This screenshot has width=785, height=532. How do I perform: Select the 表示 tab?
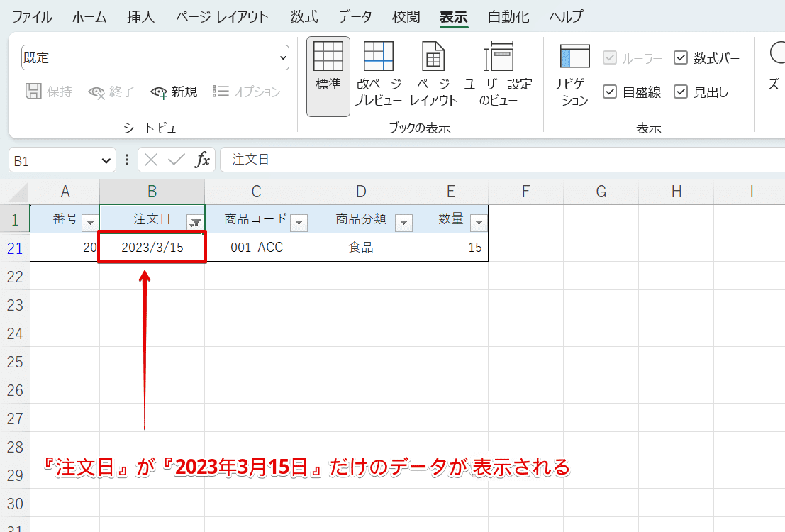pos(454,17)
